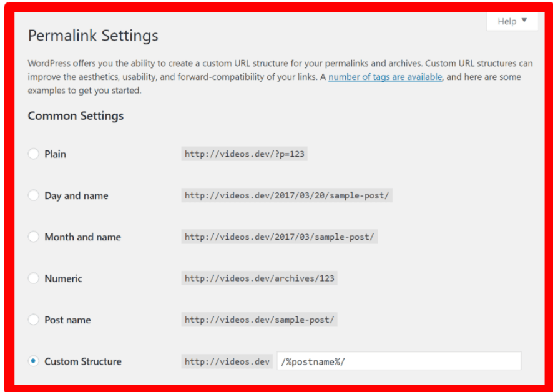
Task: Click the /%postname%/ custom structure field
Action: 399,361
